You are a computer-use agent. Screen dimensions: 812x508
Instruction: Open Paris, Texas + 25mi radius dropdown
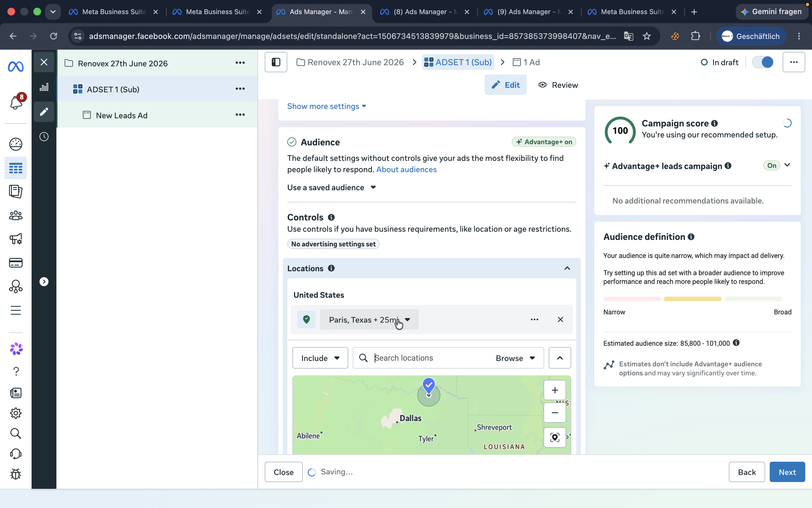[369, 319]
